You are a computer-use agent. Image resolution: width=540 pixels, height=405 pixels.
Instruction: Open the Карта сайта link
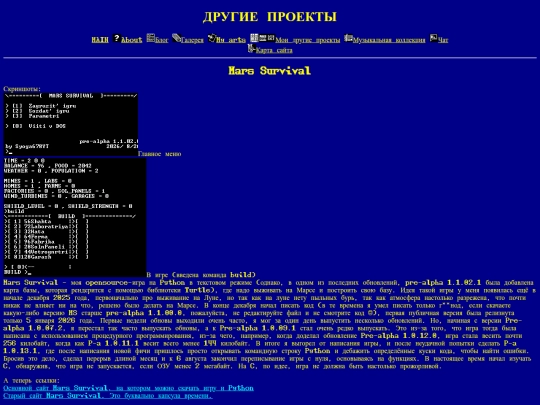tap(274, 50)
